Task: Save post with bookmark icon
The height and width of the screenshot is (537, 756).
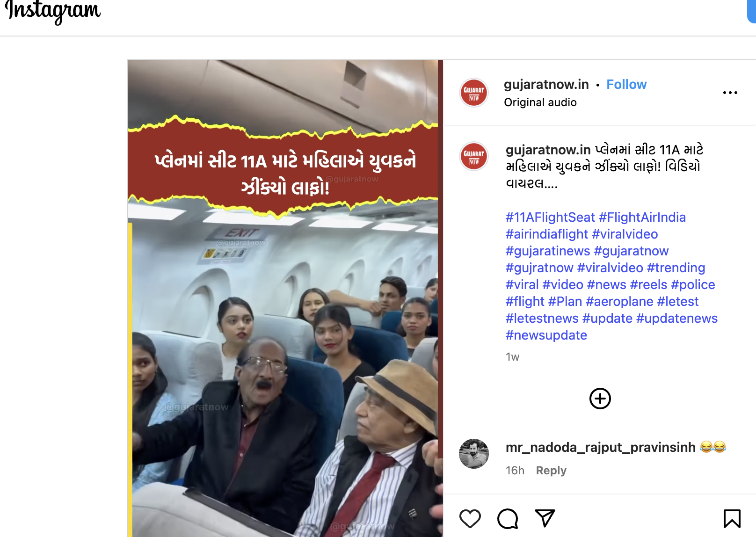Action: tap(732, 518)
